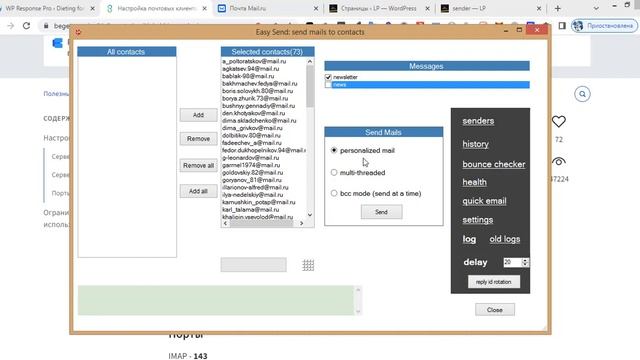
Task: Open the bounce checker link
Action: pos(493,164)
